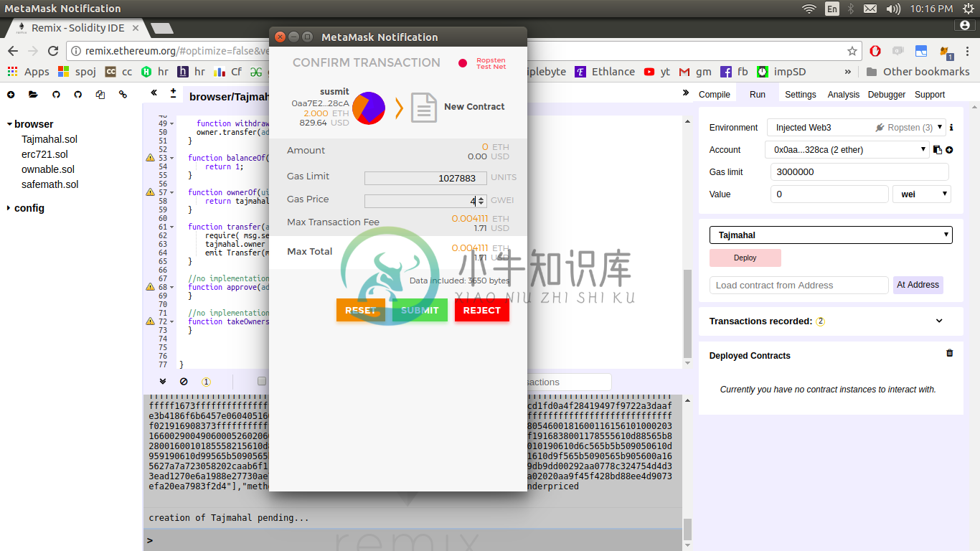Open ownable.sol file

point(48,169)
